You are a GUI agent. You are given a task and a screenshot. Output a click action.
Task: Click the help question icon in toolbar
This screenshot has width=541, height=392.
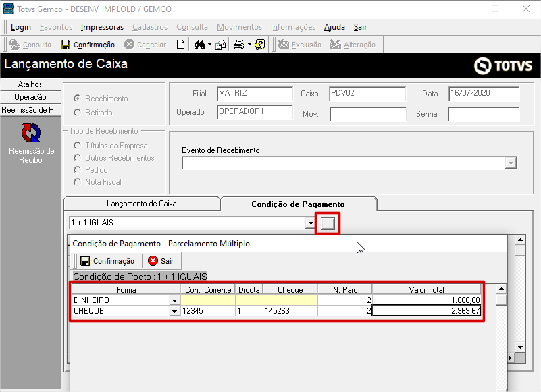260,45
